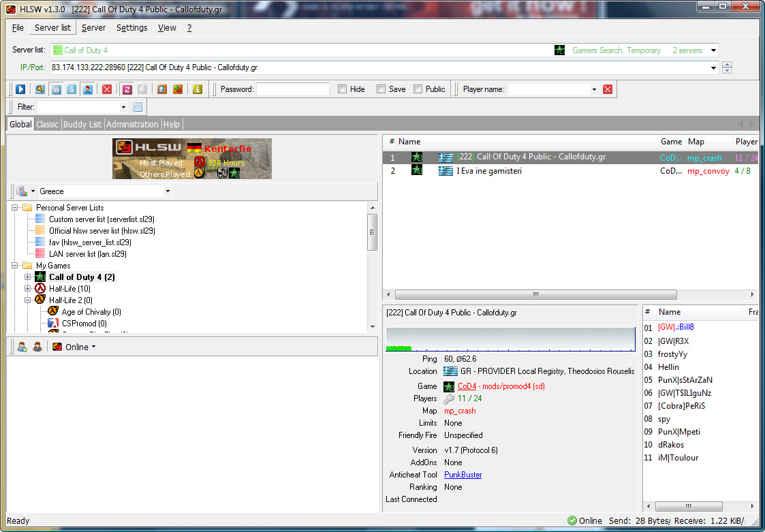Select the I Eva ine gamisteri server row
This screenshot has width=765, height=532.
[x=571, y=171]
